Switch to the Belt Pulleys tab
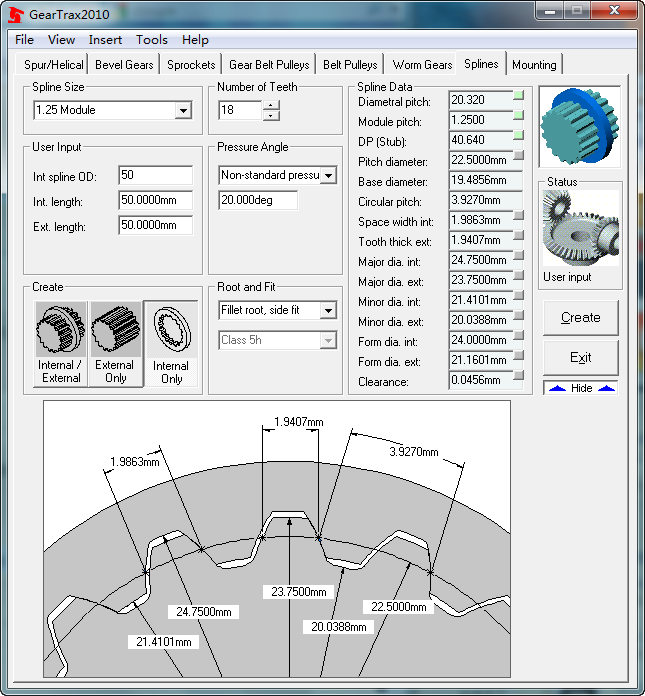Image resolution: width=645 pixels, height=696 pixels. [350, 65]
